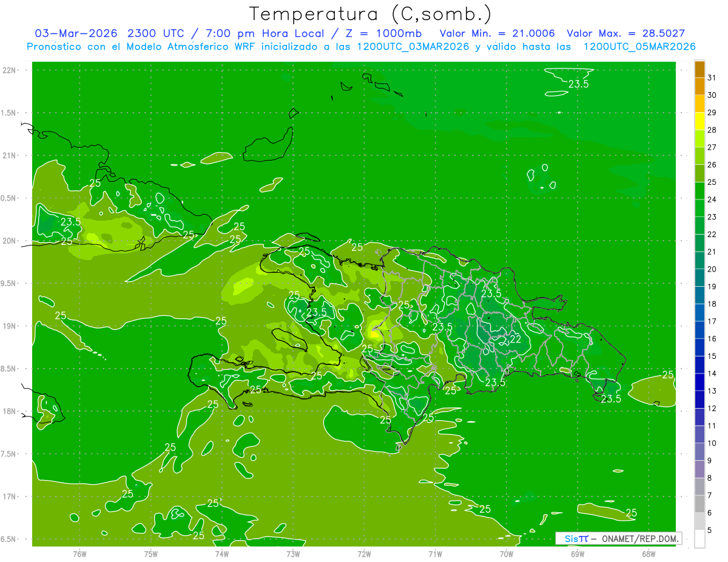Click the orange legend swatch between 30 and 31
This screenshot has height=562, width=728.
700,86
